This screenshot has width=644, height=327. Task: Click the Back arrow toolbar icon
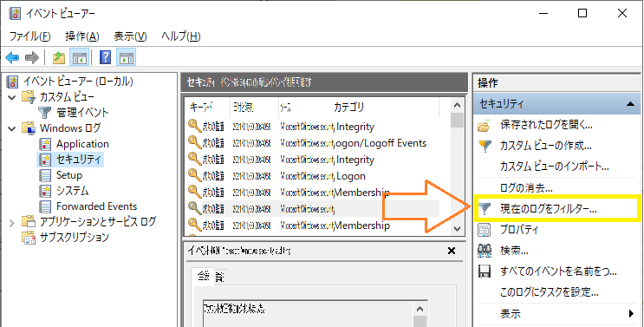tap(12, 58)
